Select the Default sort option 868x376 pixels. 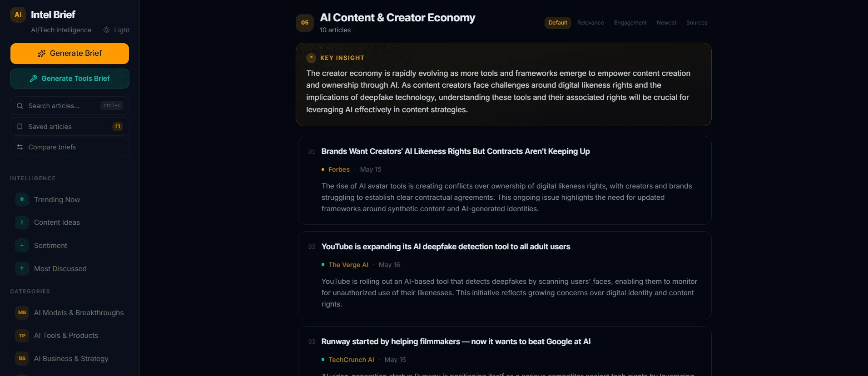[558, 23]
